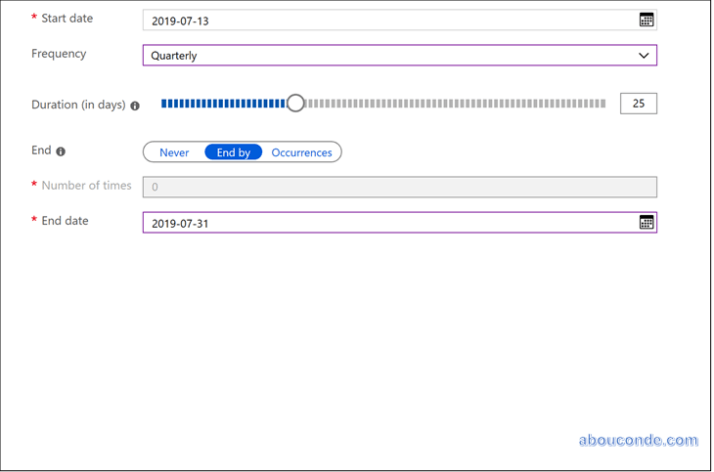
Task: Click the End date field label
Action: pyautogui.click(x=64, y=221)
